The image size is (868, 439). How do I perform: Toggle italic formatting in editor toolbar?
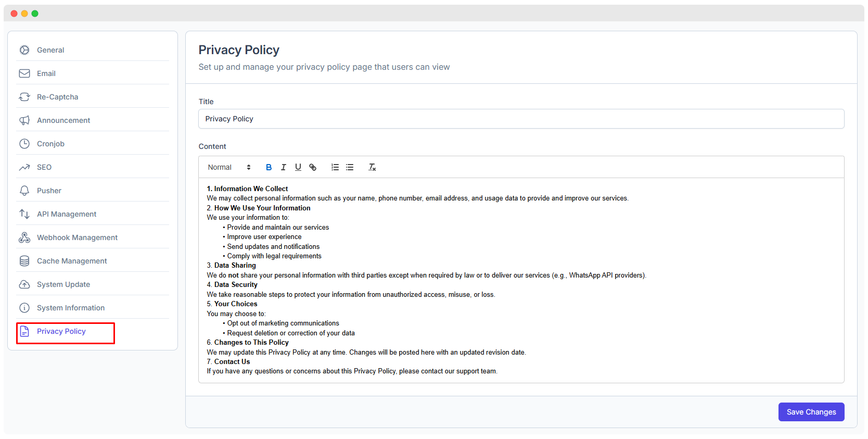(x=283, y=167)
